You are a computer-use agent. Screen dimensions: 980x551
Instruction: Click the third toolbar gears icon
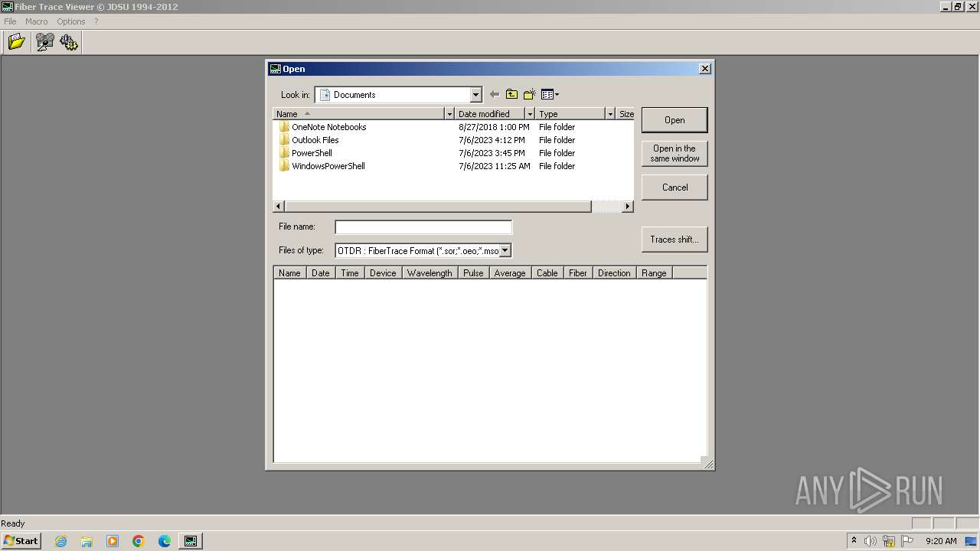click(69, 42)
